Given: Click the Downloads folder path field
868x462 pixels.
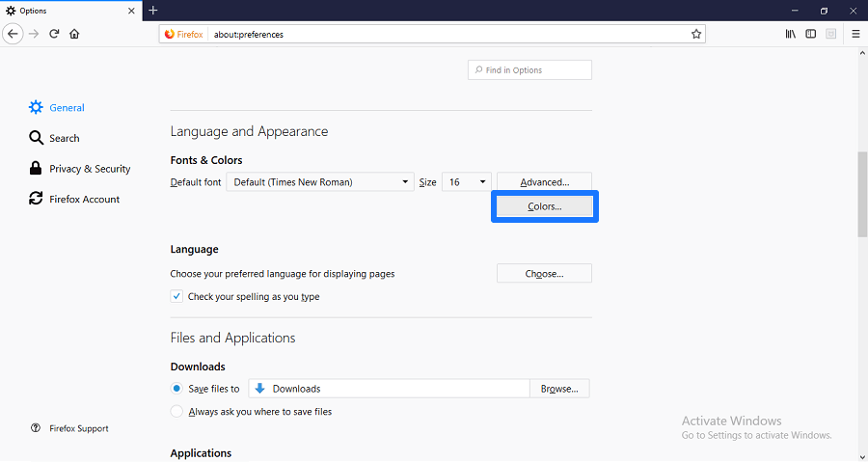Looking at the screenshot, I should click(390, 389).
